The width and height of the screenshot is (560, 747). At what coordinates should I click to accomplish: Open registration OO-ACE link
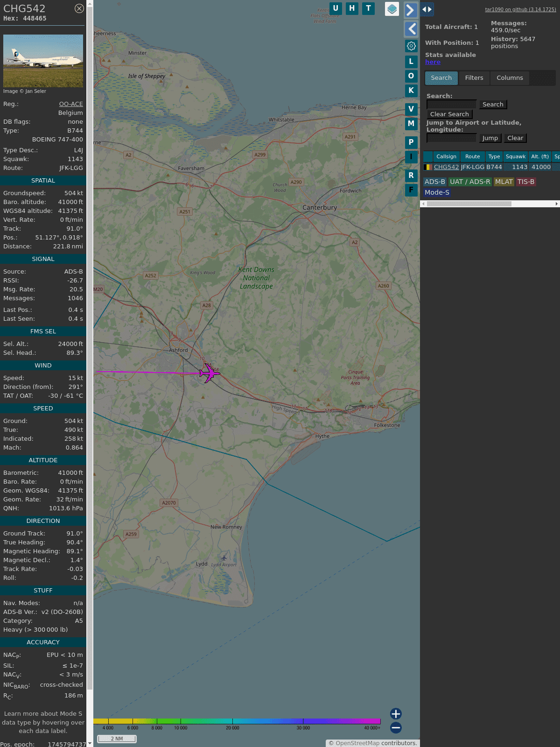pyautogui.click(x=71, y=104)
